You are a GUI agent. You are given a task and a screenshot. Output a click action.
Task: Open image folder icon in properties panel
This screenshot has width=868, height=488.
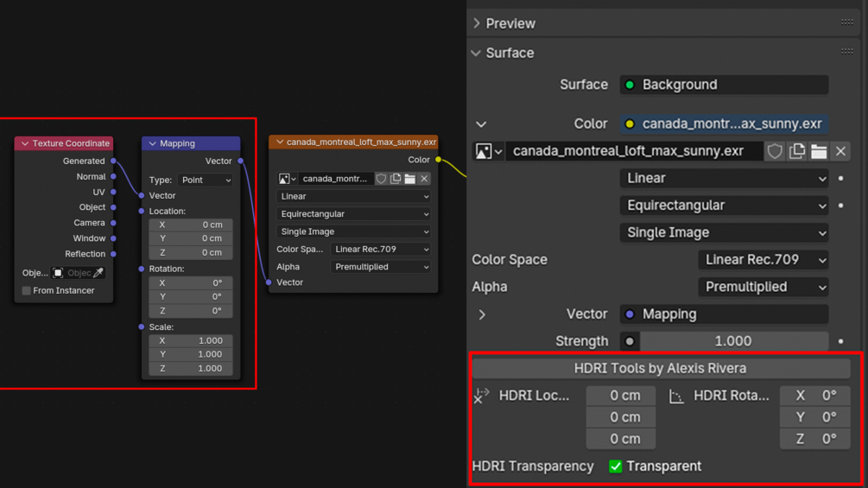coord(819,151)
